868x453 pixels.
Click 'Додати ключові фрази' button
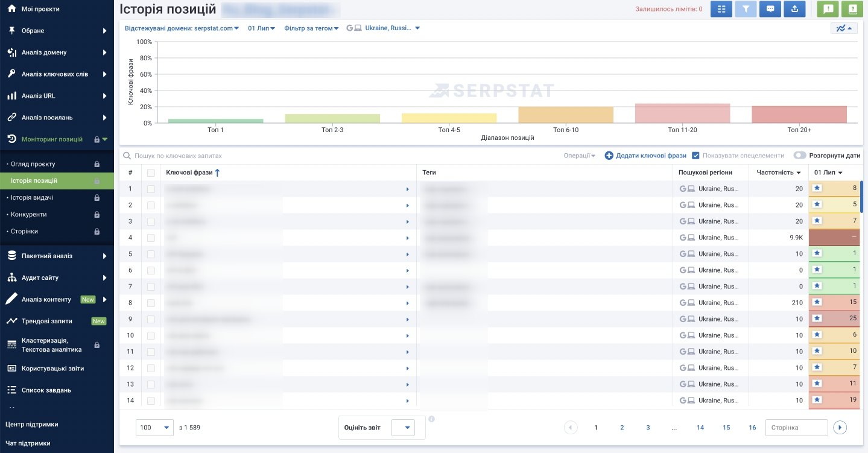645,156
